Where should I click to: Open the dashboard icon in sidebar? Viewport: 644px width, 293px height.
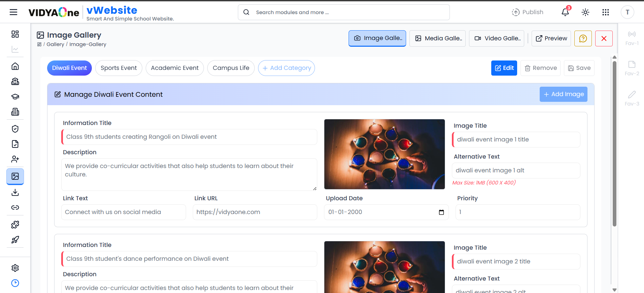(15, 34)
